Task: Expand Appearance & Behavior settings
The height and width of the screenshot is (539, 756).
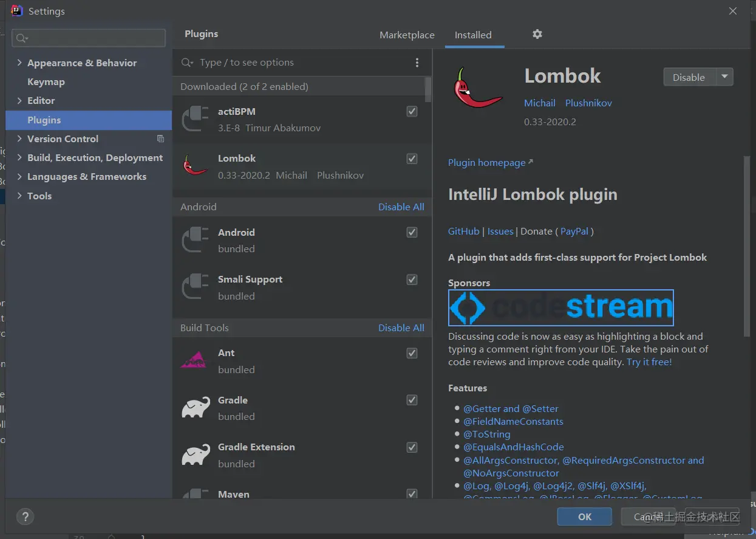Action: click(x=19, y=63)
